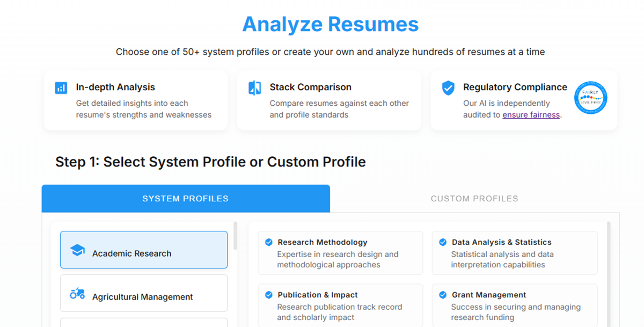This screenshot has height=327, width=644.
Task: Toggle the Research Methodology checkmark
Action: [269, 242]
